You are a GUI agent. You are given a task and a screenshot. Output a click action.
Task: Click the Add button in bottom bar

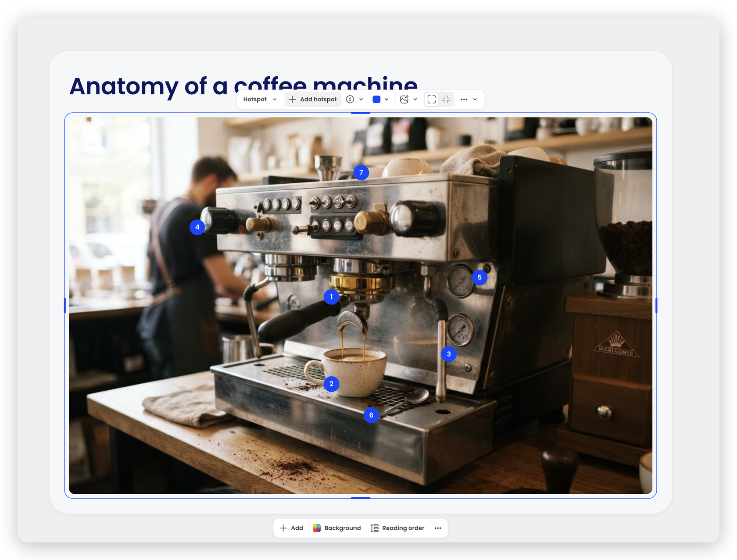[x=291, y=528]
